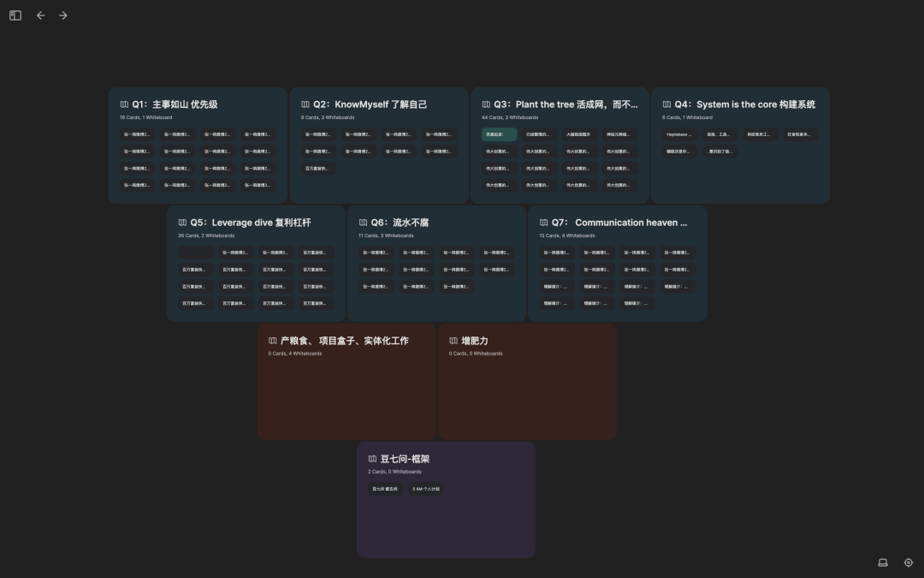This screenshot has width=924, height=578.
Task: Click the "15 Cards, 4 Whiteboards" count
Action: pos(567,235)
